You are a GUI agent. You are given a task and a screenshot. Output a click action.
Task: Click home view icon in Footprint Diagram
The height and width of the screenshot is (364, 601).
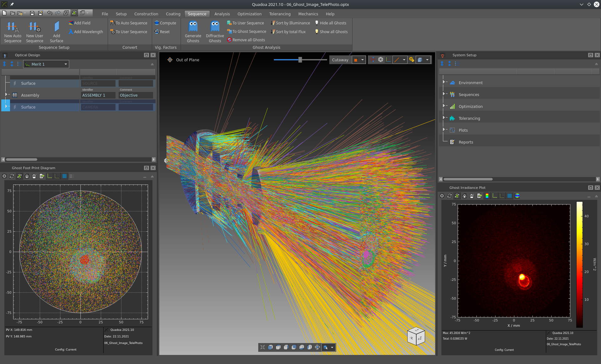[x=27, y=176]
